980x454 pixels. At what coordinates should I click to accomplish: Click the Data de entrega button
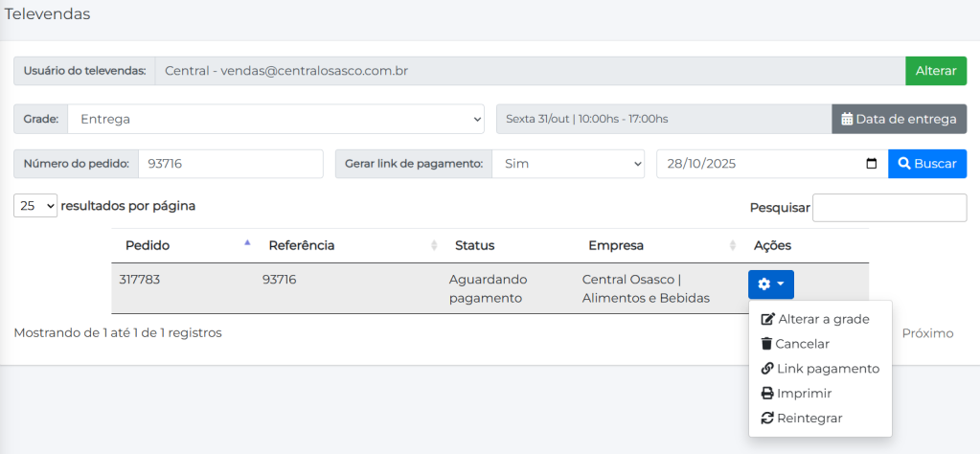899,120
